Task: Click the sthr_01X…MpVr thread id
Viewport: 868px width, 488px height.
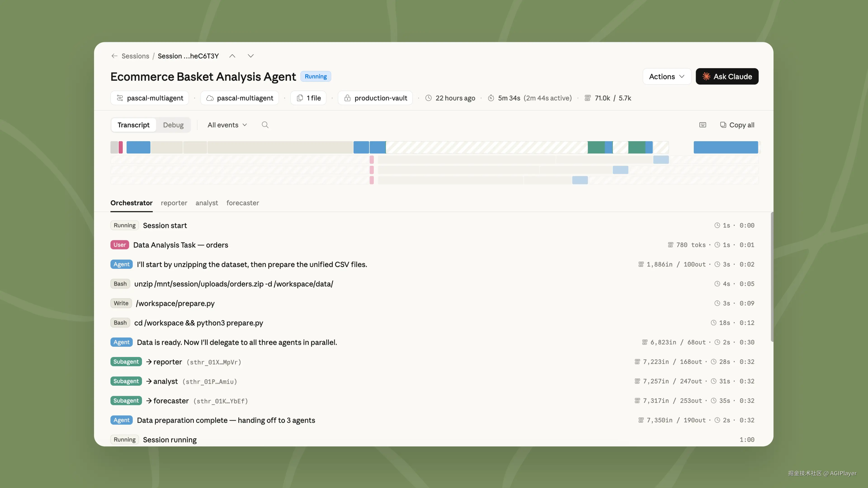Action: point(214,362)
